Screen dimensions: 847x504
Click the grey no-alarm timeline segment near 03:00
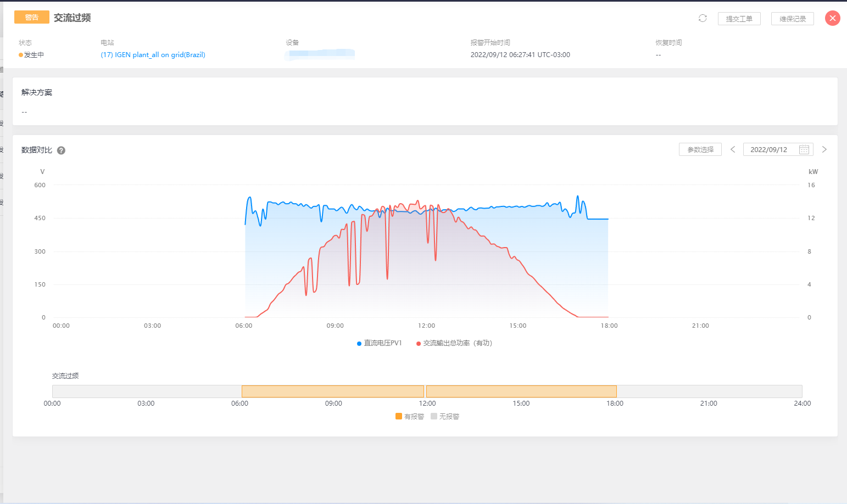pyautogui.click(x=146, y=391)
